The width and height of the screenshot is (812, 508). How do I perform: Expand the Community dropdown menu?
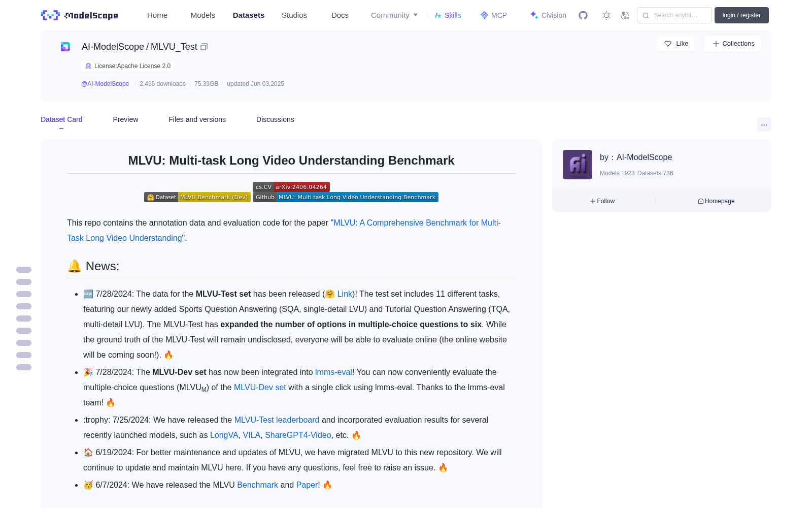[x=394, y=15]
